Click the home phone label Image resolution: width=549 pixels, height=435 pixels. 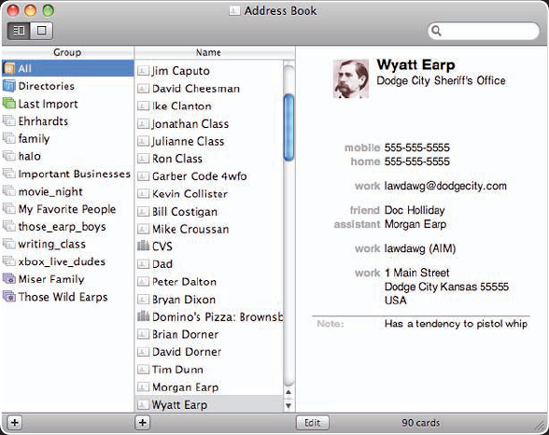pyautogui.click(x=365, y=161)
